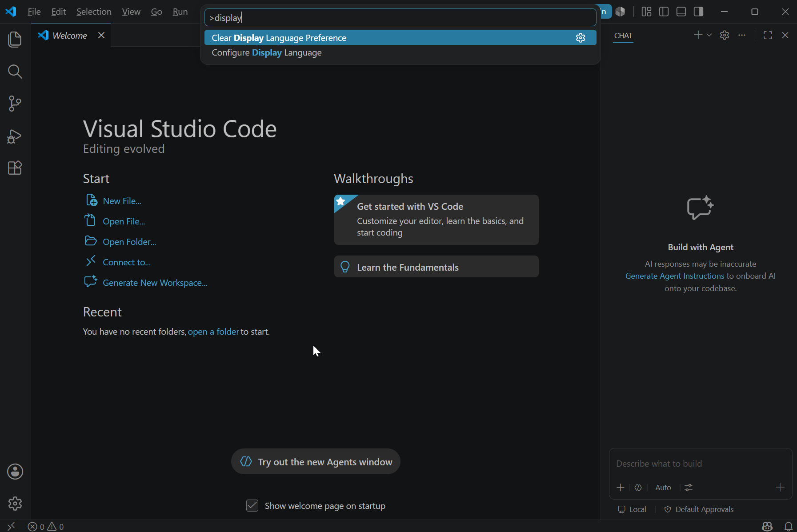Switch to the CHAT panel tab
797x532 pixels.
(x=623, y=36)
